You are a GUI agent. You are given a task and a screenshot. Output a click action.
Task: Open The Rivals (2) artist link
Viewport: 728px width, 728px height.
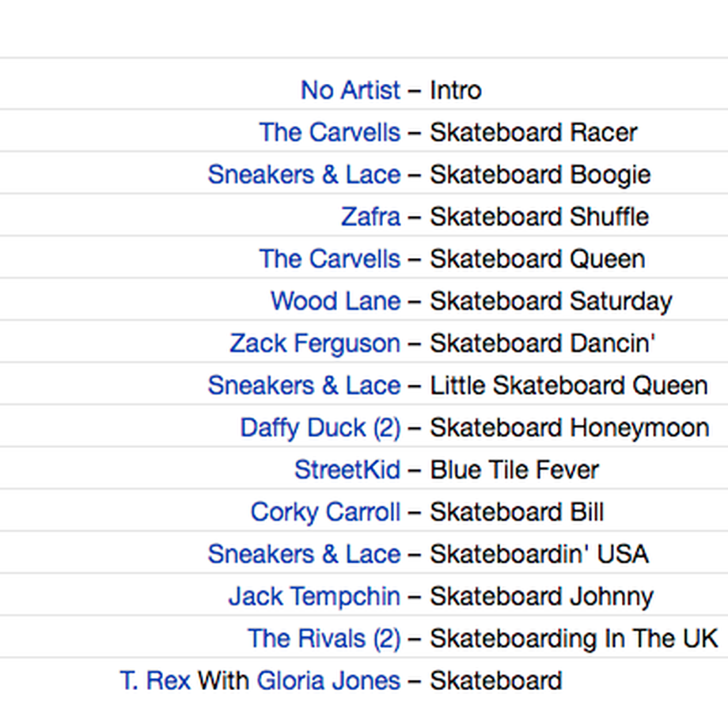(324, 639)
